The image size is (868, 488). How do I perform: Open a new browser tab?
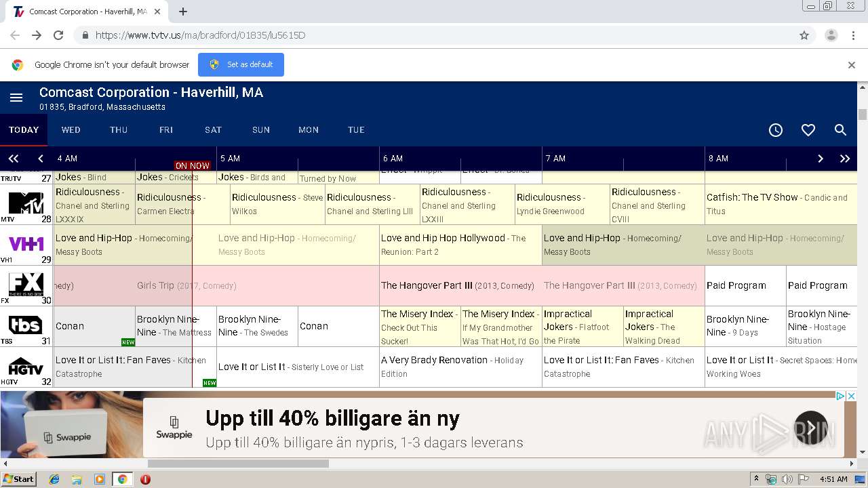click(183, 12)
